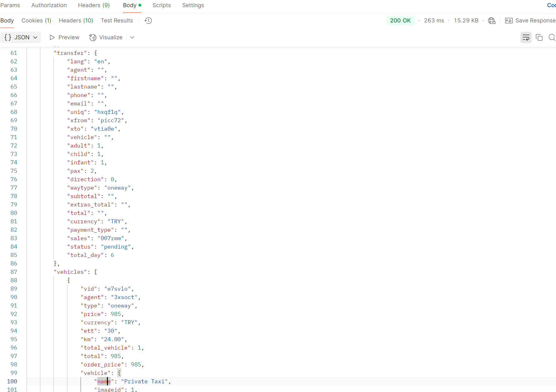Click the Save Response example icon
The image size is (556, 392).
pos(509,21)
